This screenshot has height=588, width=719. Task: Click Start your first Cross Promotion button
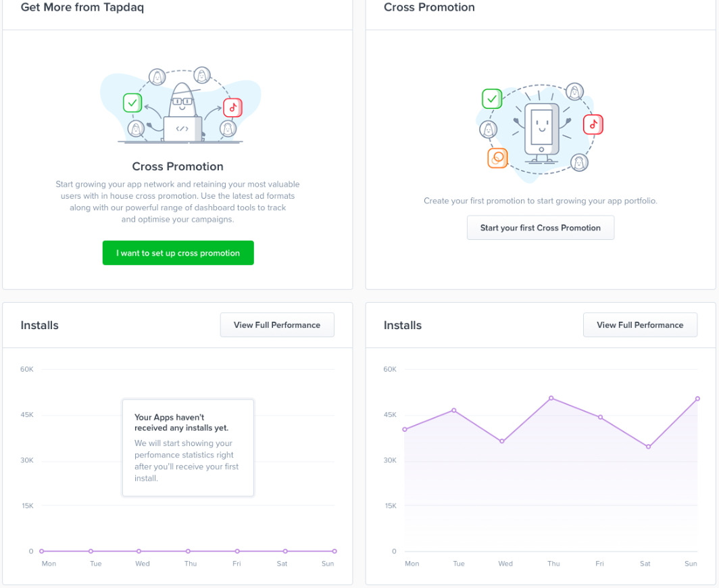click(540, 228)
